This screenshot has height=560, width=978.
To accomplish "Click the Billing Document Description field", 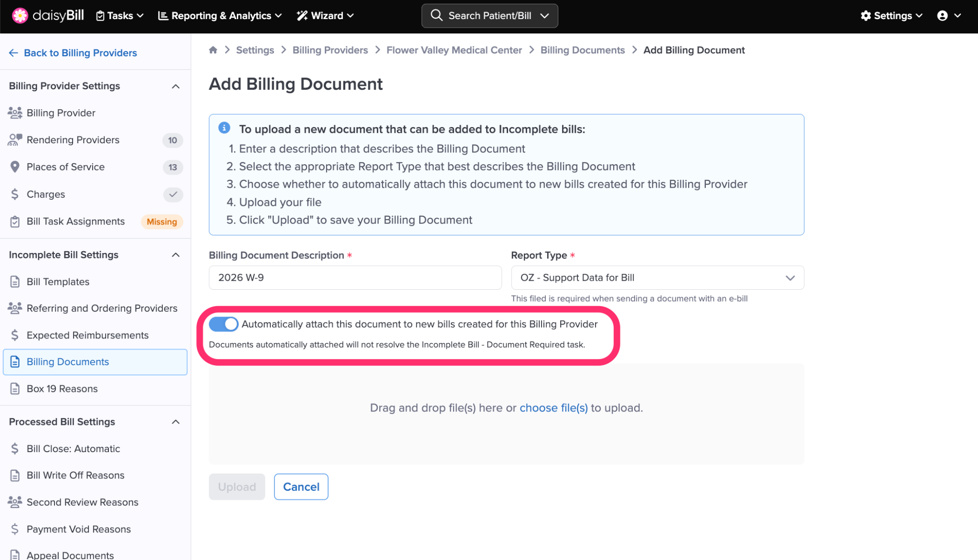I will coord(355,278).
